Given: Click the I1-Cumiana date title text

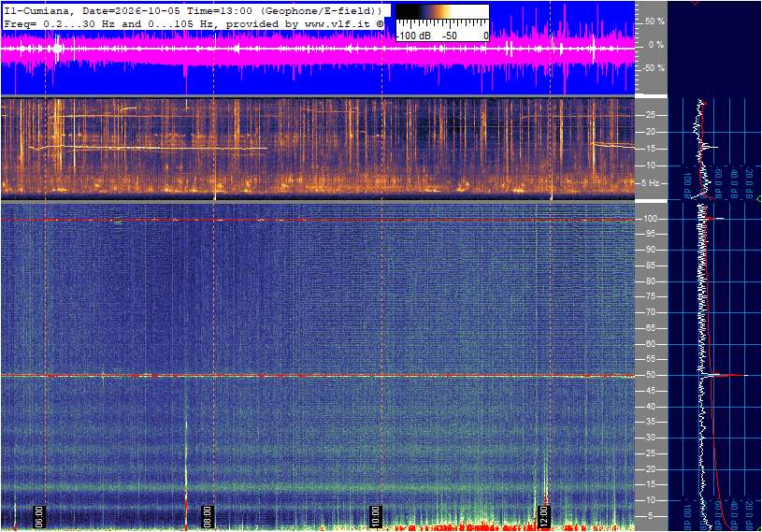Looking at the screenshot, I should click(x=193, y=10).
